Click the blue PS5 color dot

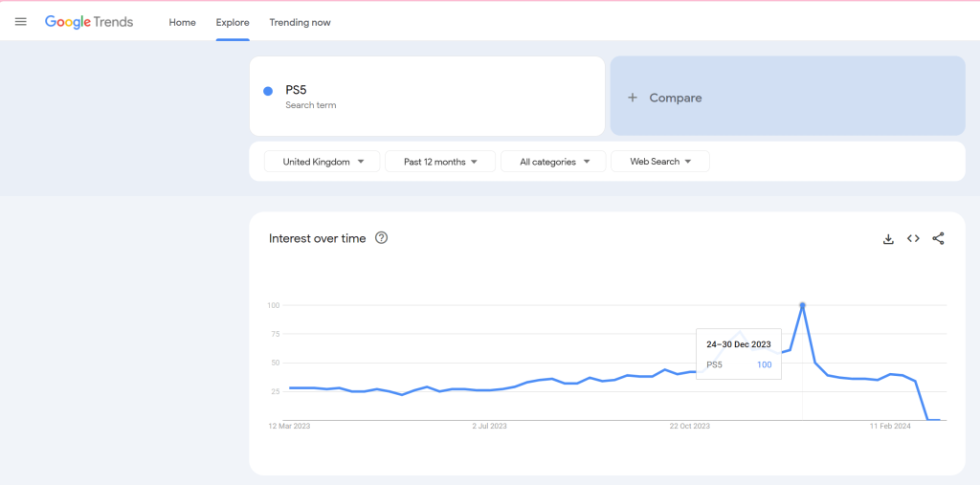[x=268, y=91]
